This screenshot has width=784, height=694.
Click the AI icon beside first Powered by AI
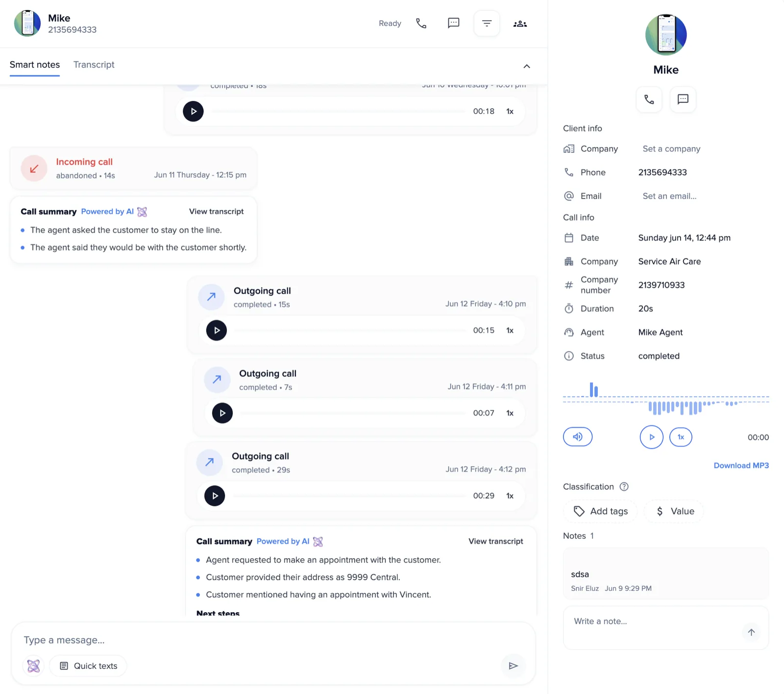click(x=142, y=212)
